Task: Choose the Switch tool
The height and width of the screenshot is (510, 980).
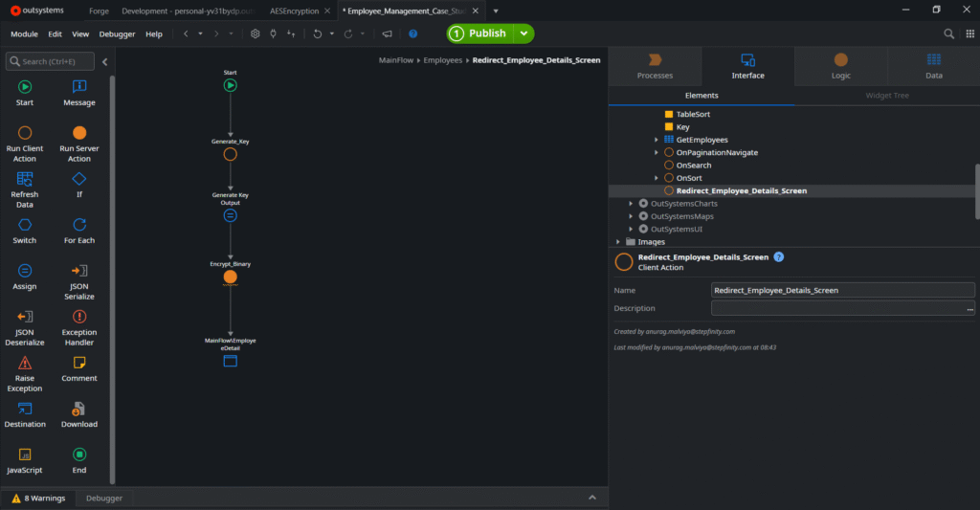Action: coord(24,231)
